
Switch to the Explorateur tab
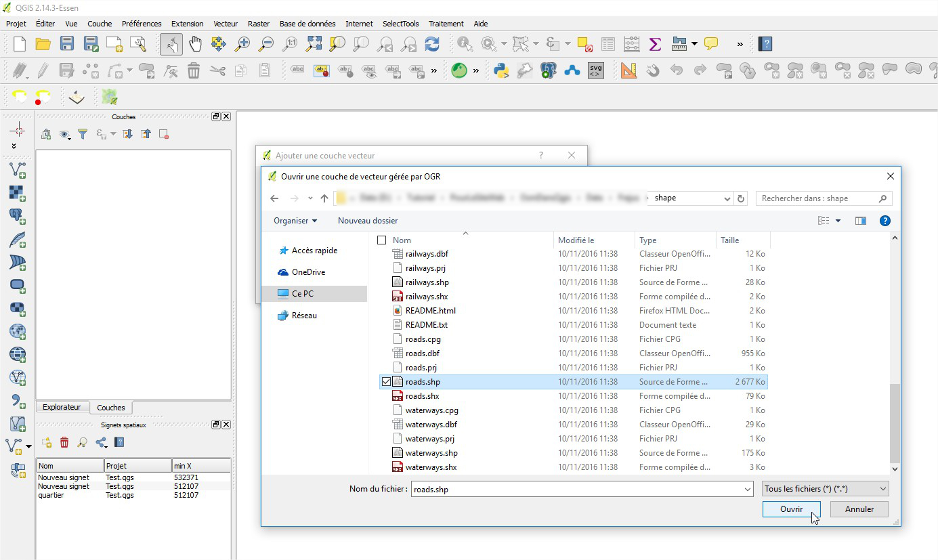pos(62,407)
